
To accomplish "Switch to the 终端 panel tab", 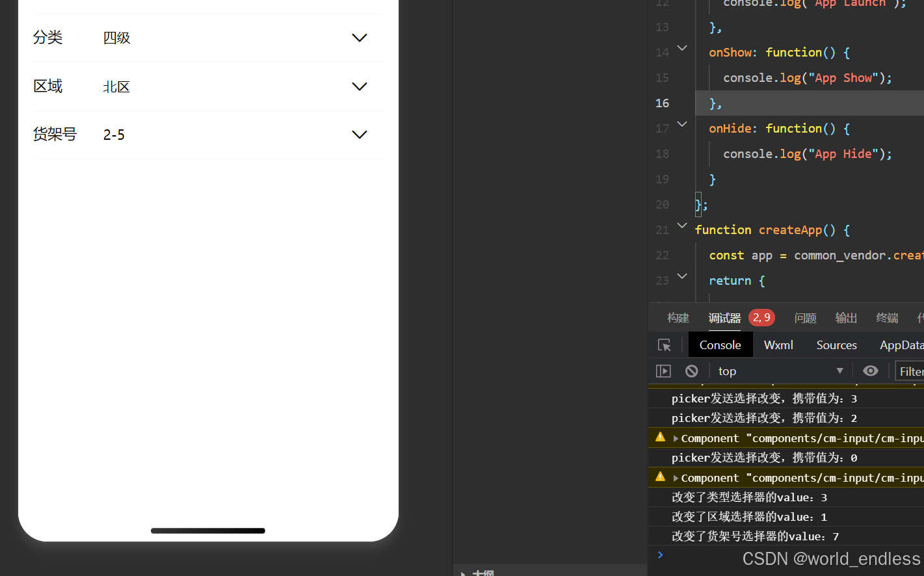I will point(887,318).
